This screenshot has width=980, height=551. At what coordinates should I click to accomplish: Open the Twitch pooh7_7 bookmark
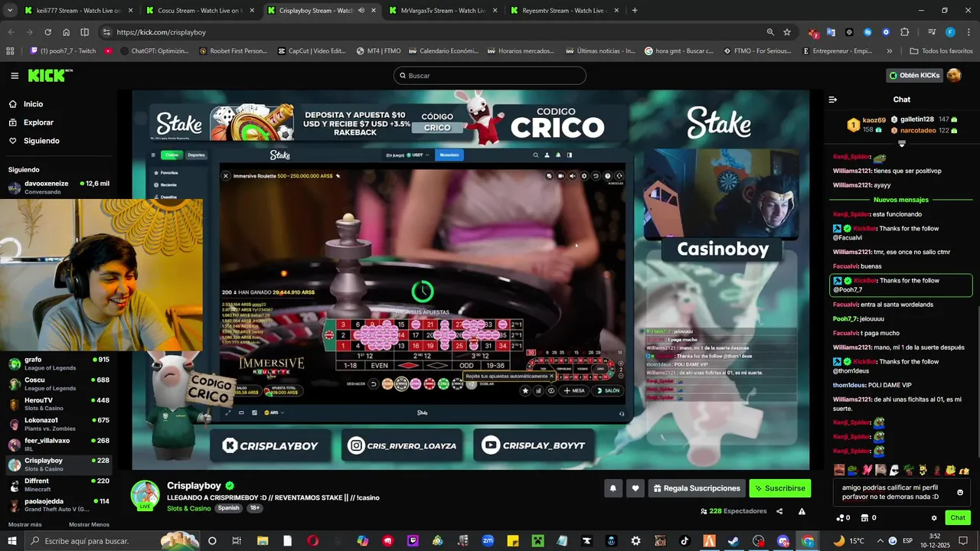pyautogui.click(x=63, y=51)
